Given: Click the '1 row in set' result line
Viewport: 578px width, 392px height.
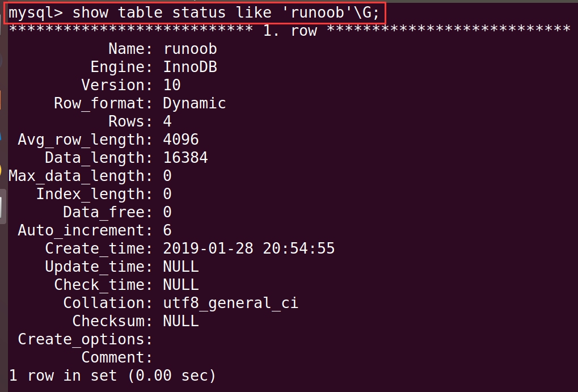Looking at the screenshot, I should point(112,376).
